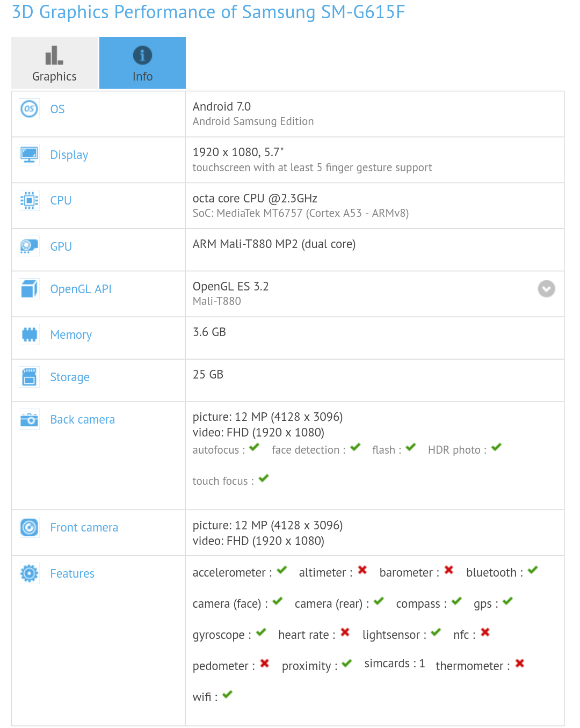The width and height of the screenshot is (580, 728).
Task: Select the text 1920 x 1080, 5.7"
Action: coord(238,152)
